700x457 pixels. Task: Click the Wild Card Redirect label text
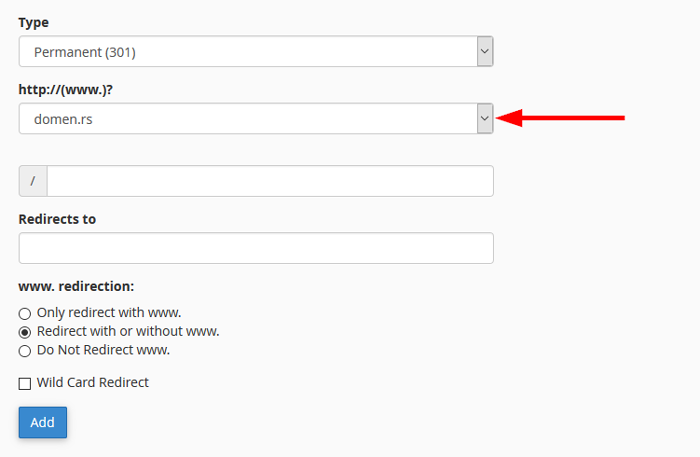(92, 382)
